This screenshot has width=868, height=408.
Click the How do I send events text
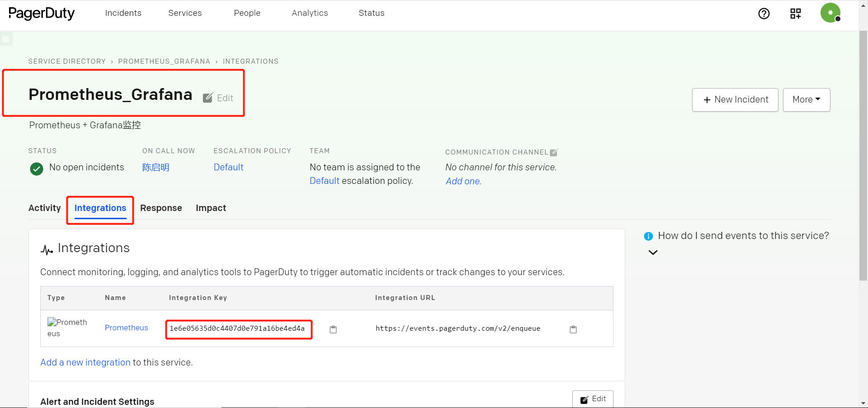coord(744,235)
